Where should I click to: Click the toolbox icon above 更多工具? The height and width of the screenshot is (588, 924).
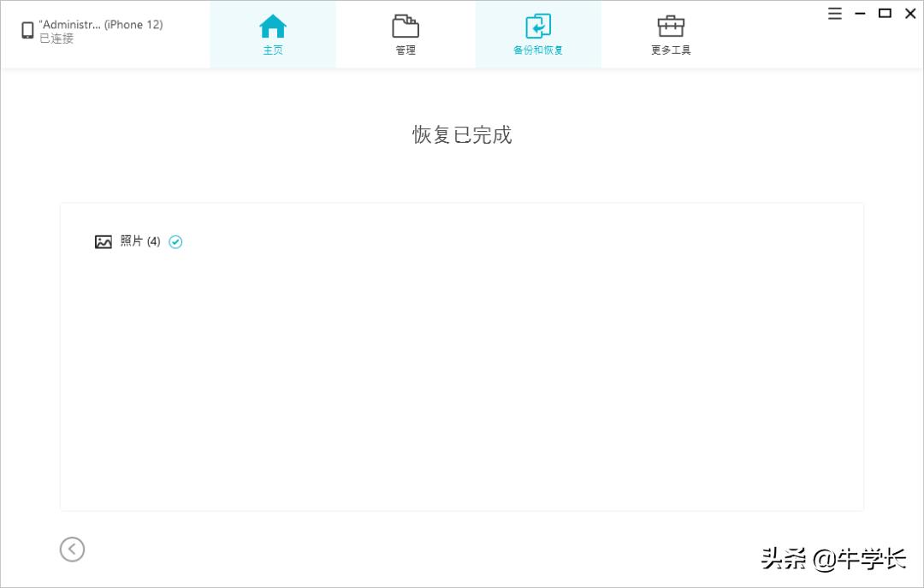tap(670, 27)
